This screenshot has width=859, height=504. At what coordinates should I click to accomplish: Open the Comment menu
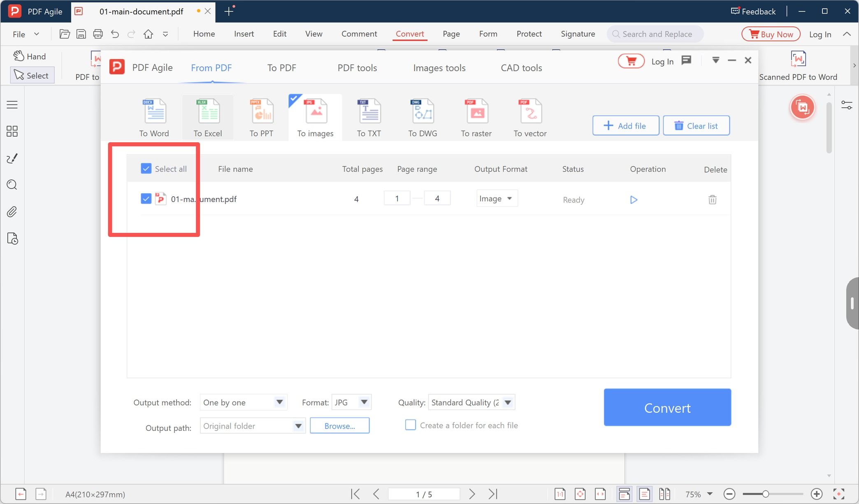coord(359,34)
